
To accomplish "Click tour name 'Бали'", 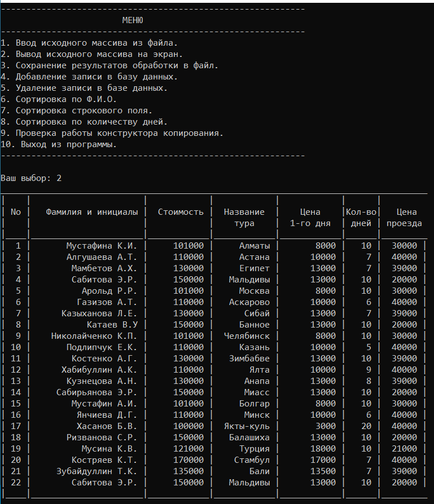I will click(x=260, y=471).
